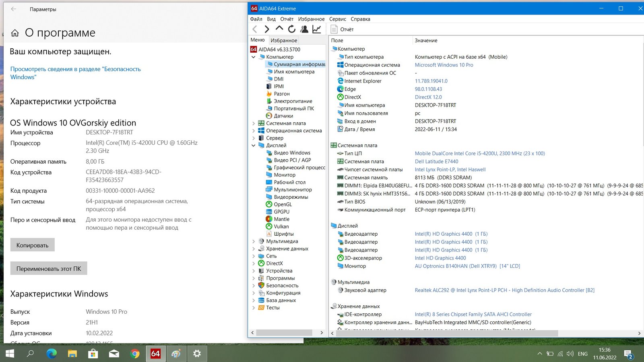Open the Mail app from taskbar

pyautogui.click(x=114, y=354)
